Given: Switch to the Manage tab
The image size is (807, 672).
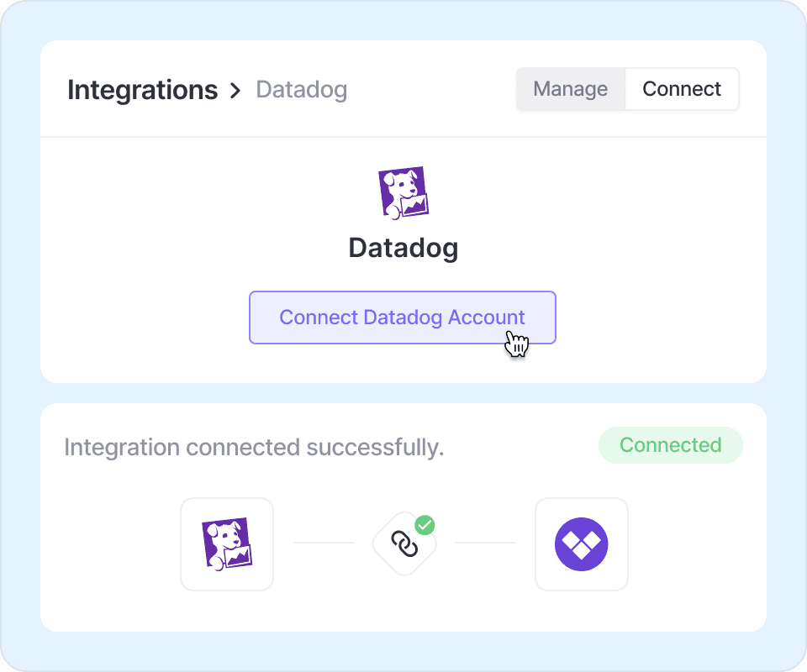Looking at the screenshot, I should pos(570,89).
